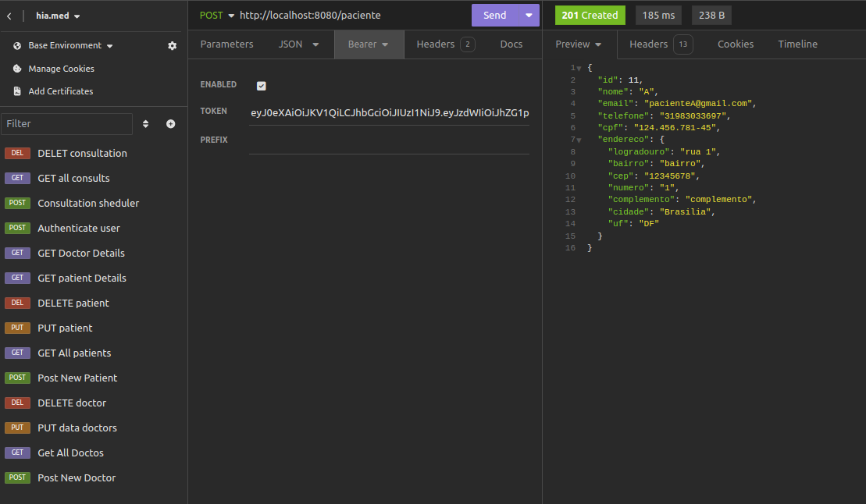Click the PREFIX input field

pyautogui.click(x=390, y=141)
